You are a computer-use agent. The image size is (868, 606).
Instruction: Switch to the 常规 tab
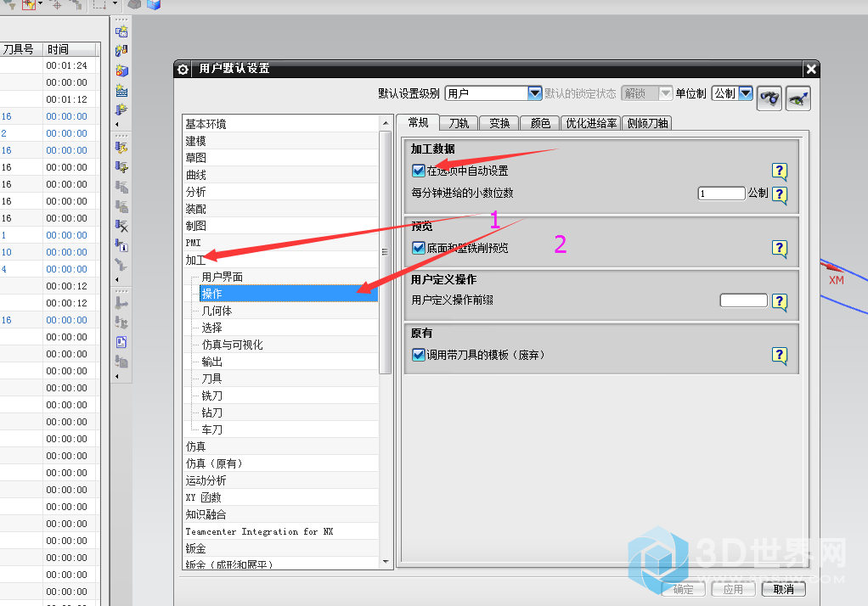click(x=418, y=122)
